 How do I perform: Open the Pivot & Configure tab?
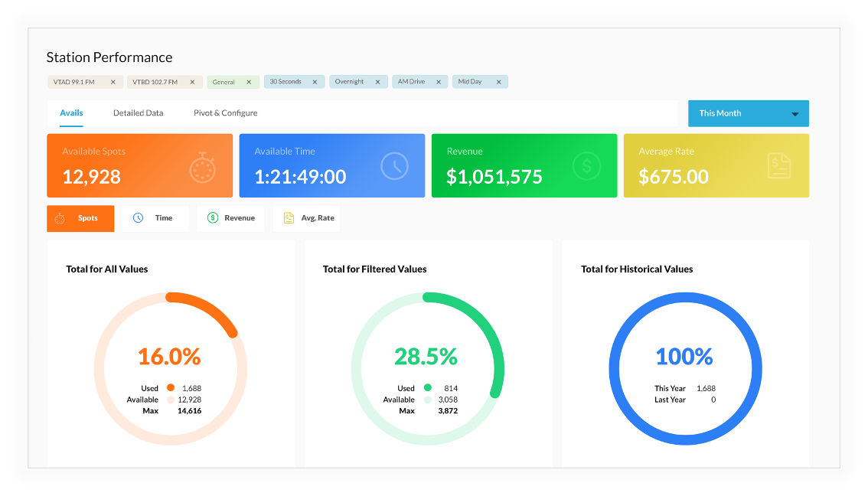[x=225, y=113]
